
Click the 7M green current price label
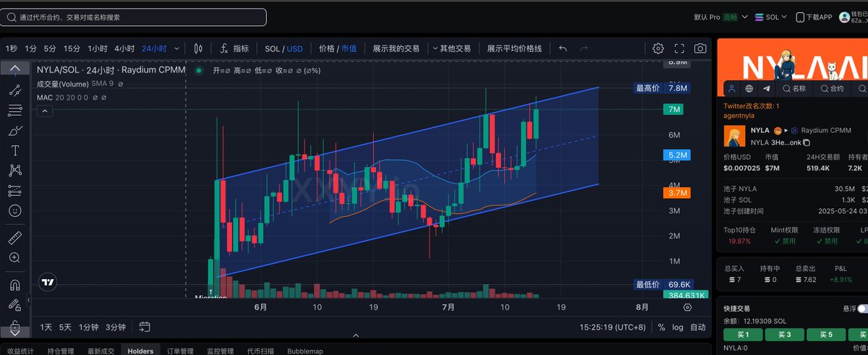coord(676,109)
